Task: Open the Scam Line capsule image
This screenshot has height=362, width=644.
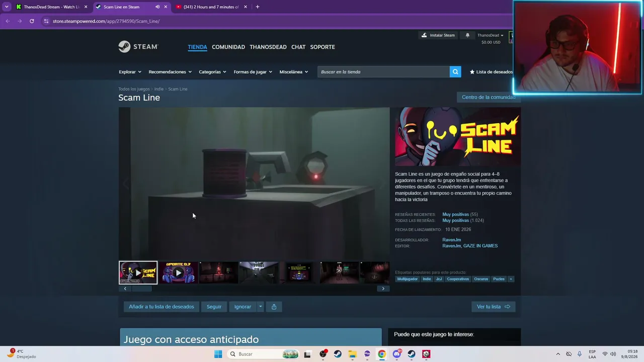Action: [458, 137]
